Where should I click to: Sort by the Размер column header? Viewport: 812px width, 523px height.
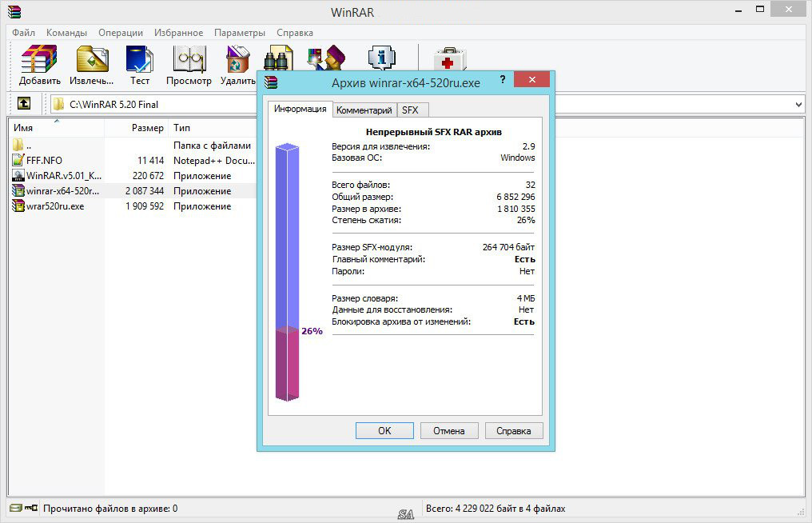[x=137, y=127]
